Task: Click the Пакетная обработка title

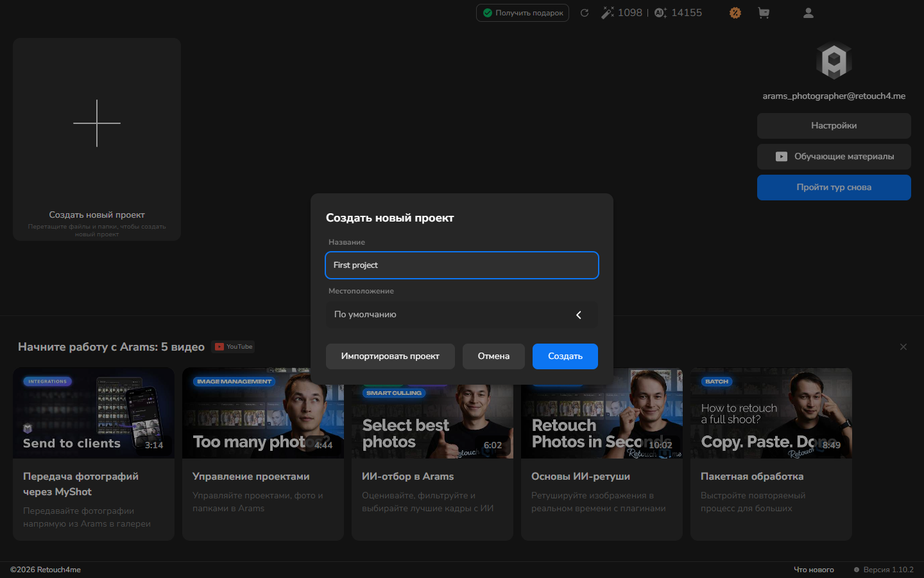Action: pyautogui.click(x=752, y=477)
